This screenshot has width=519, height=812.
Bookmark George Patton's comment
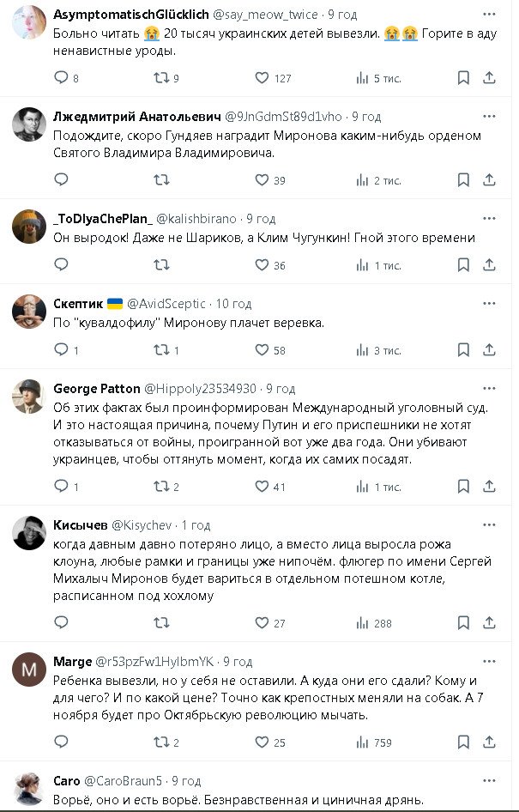click(x=463, y=487)
